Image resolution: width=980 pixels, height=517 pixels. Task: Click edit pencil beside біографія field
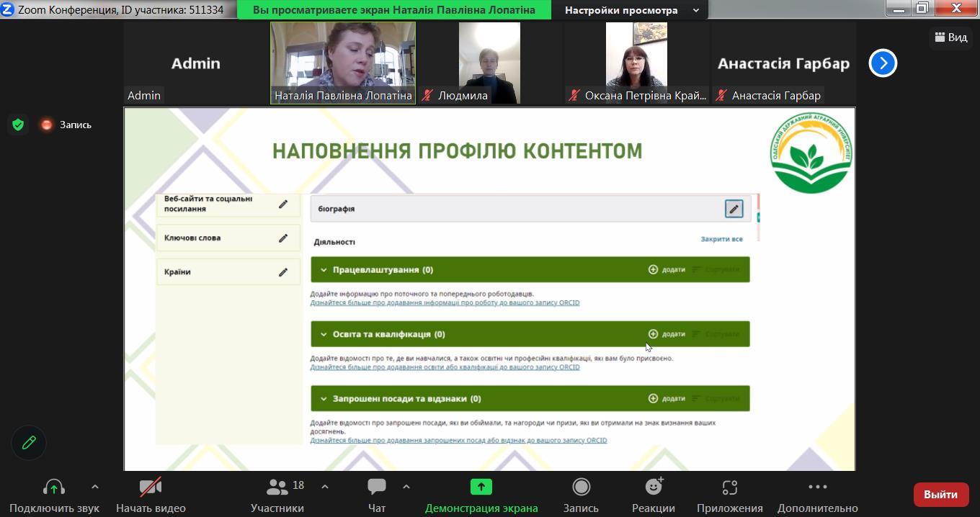[734, 209]
